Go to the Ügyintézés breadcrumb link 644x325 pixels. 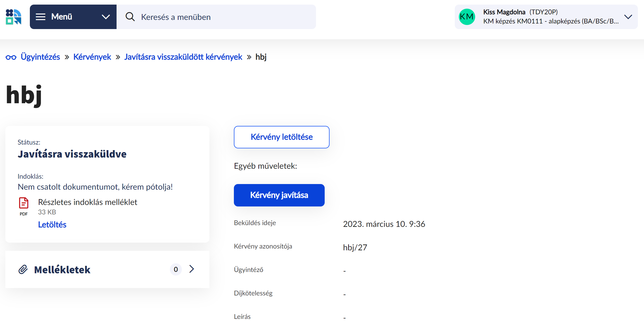point(40,57)
